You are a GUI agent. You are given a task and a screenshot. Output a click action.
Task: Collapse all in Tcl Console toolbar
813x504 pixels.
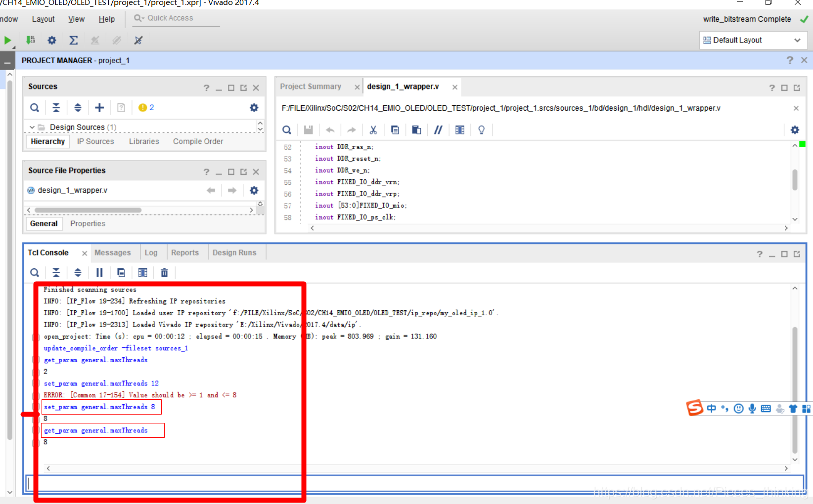56,273
